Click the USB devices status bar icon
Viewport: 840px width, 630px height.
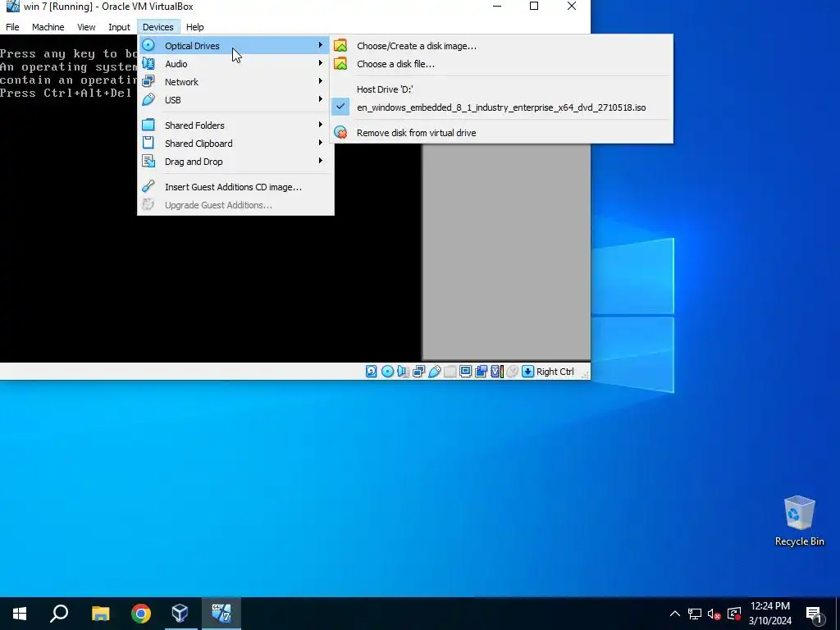(x=435, y=372)
